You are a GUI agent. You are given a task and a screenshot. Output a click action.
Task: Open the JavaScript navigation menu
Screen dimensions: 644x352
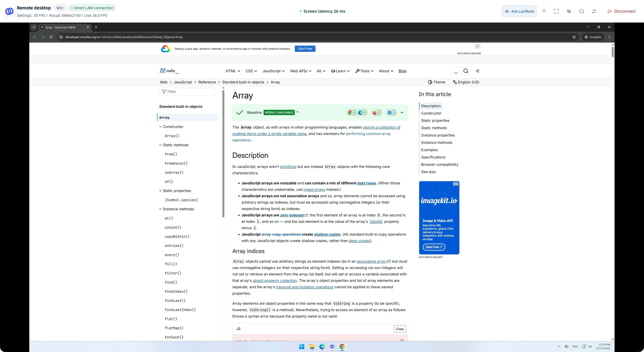coord(273,71)
